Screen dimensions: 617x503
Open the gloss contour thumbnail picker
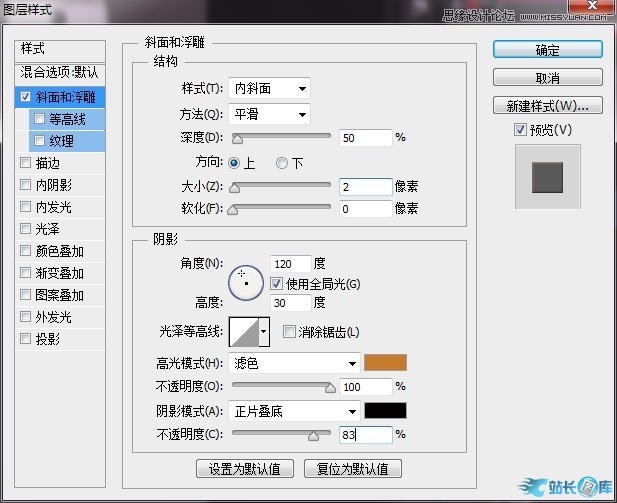[x=250, y=331]
